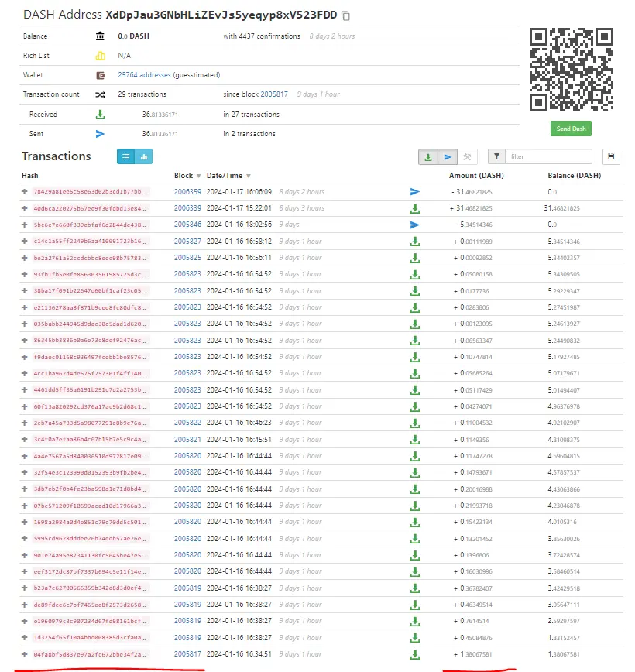Click the blue Sent arrow icon in summary

tap(100, 134)
